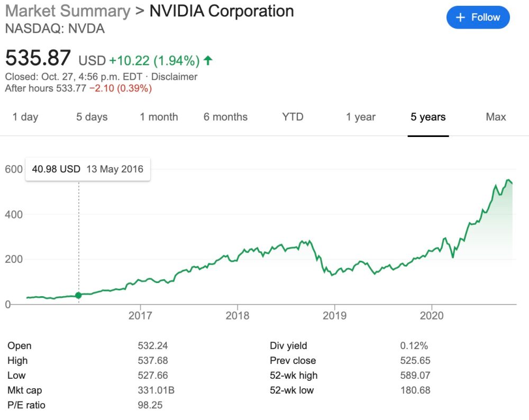Click the green up arrow icon
The width and height of the screenshot is (529, 420).
point(208,60)
